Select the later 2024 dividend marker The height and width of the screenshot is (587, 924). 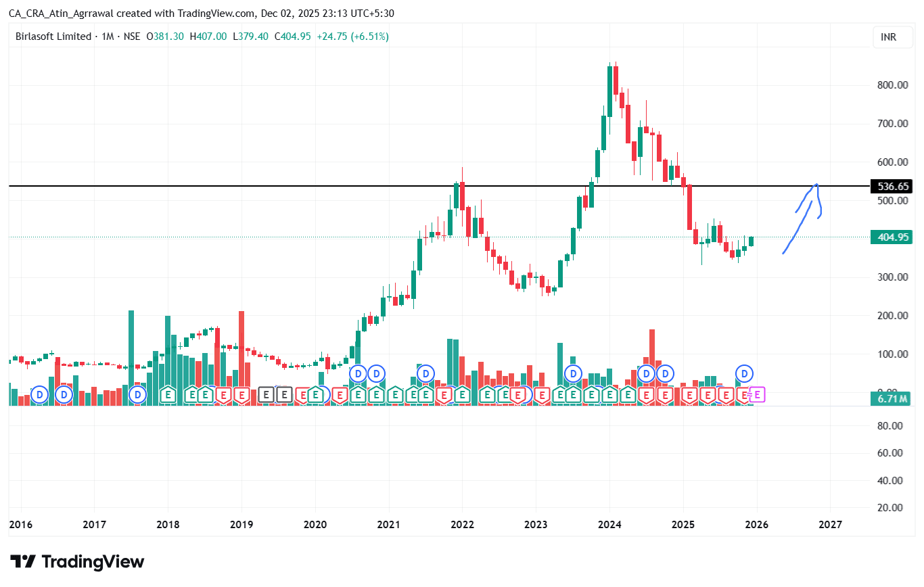666,373
